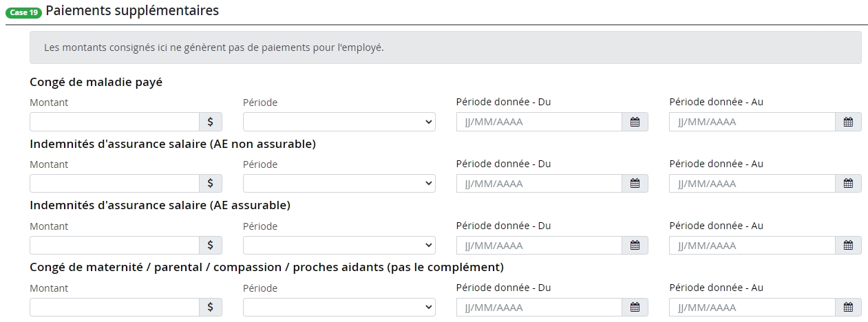This screenshot has height=322, width=868.
Task: Click Montant field for Congé de maladie payé
Action: pos(114,122)
